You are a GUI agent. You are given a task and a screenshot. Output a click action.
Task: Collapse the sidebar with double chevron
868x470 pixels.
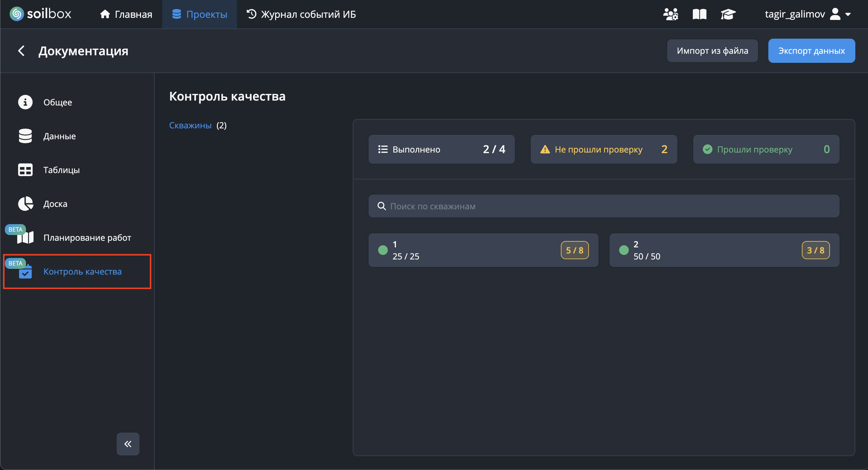coord(128,444)
